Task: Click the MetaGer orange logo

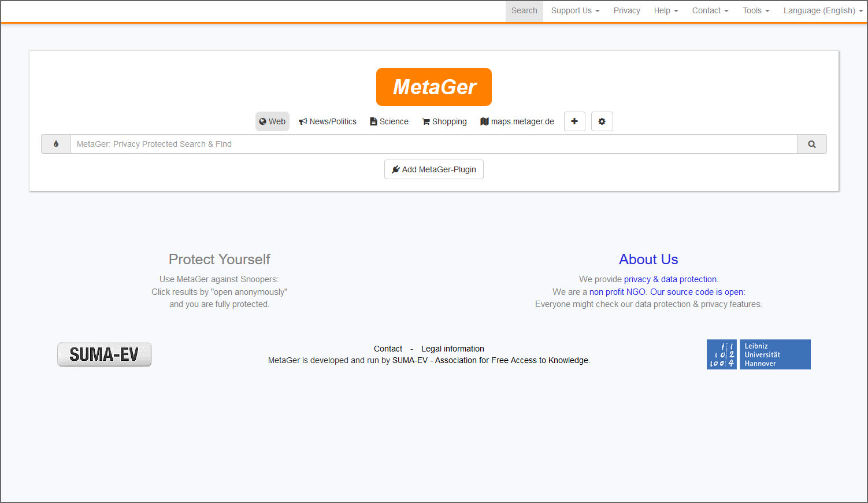Action: point(434,87)
